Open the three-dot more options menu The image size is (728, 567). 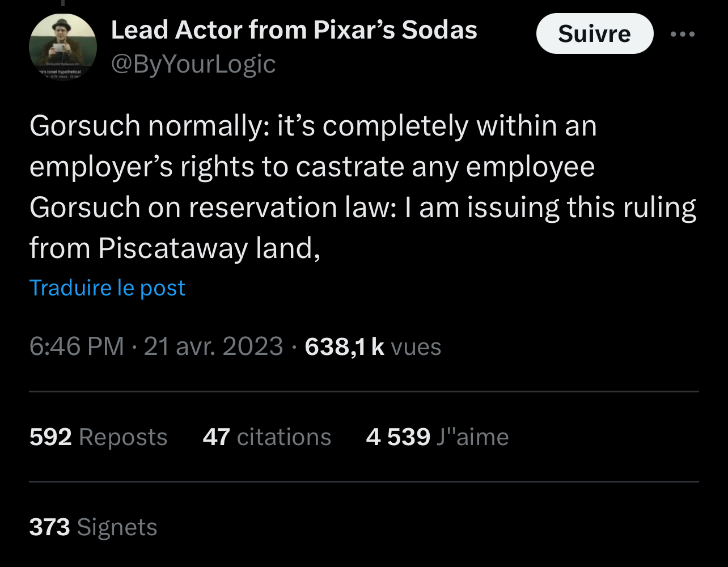tap(682, 34)
